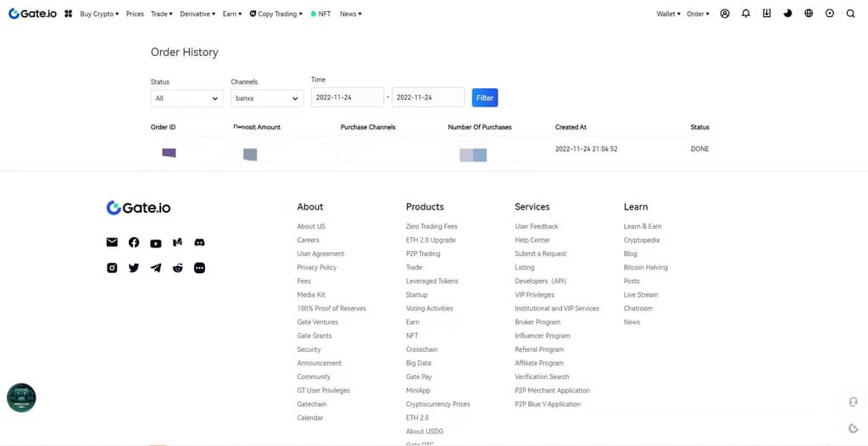Open the Discord social link icon
The width and height of the screenshot is (868, 446).
pyautogui.click(x=199, y=243)
